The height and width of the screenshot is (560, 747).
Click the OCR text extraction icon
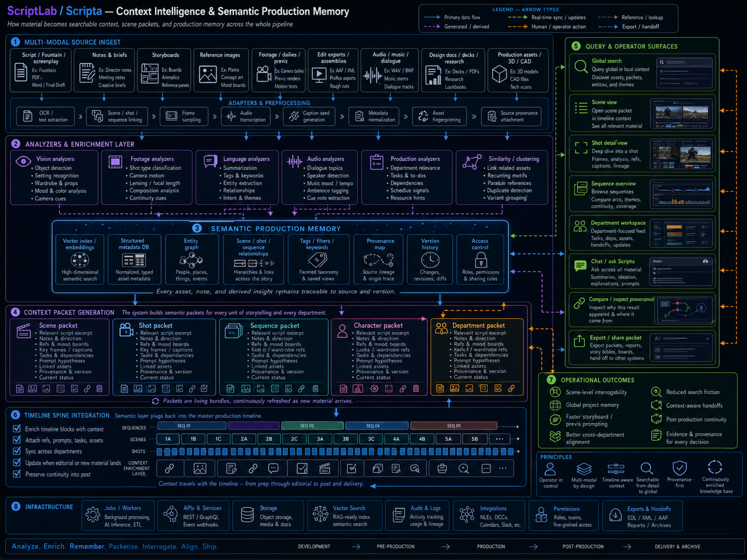(28, 117)
